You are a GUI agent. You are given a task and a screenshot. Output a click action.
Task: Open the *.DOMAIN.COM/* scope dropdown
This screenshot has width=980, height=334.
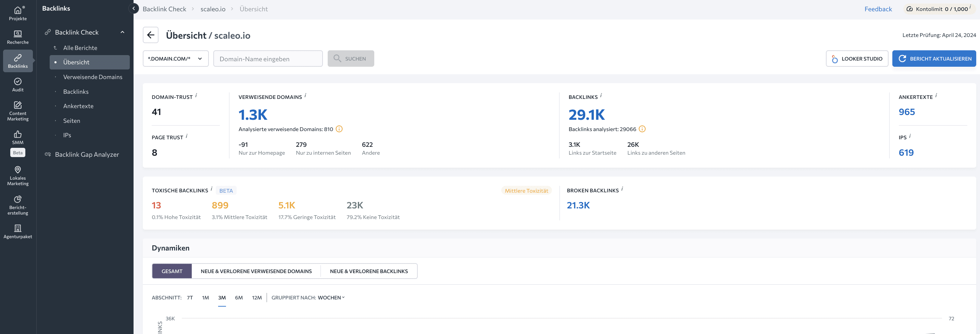tap(176, 59)
